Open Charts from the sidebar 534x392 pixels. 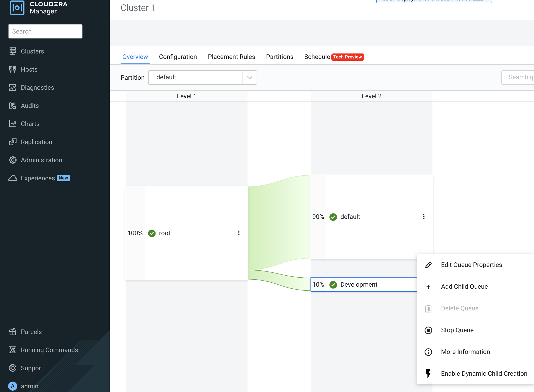click(30, 124)
